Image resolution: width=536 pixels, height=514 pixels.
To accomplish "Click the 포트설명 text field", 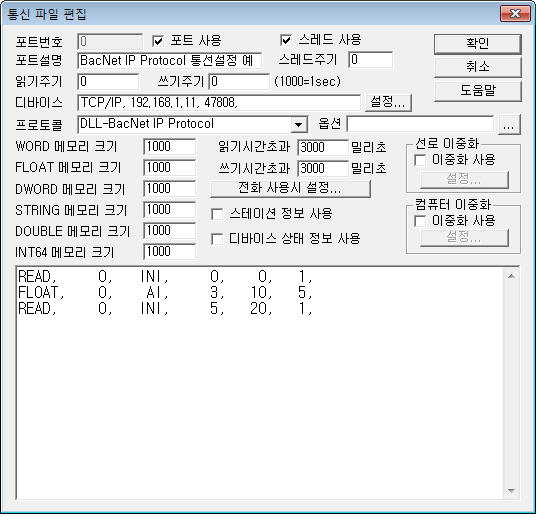I will coord(170,61).
